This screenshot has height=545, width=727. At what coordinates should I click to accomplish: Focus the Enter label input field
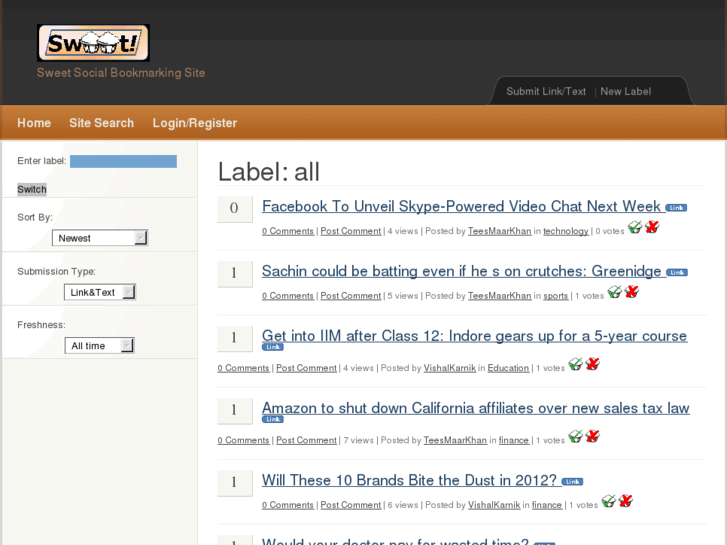point(123,161)
